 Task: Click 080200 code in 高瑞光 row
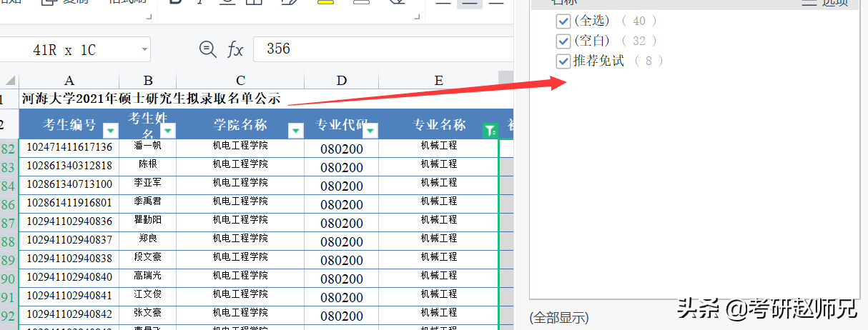[342, 279]
